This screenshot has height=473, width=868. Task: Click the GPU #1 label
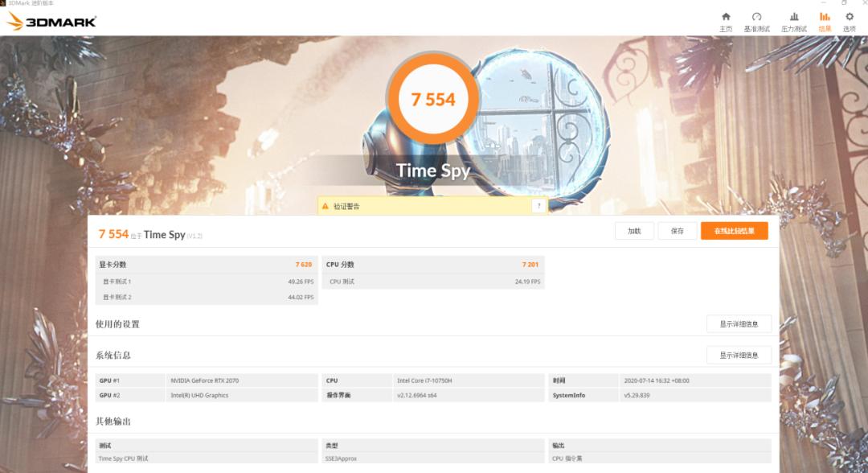pos(109,380)
